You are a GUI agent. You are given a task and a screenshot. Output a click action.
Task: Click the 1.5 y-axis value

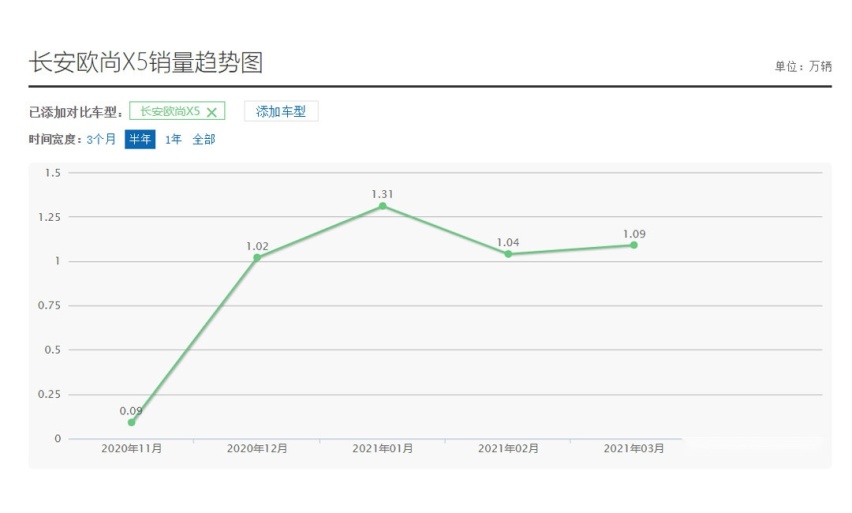click(53, 173)
